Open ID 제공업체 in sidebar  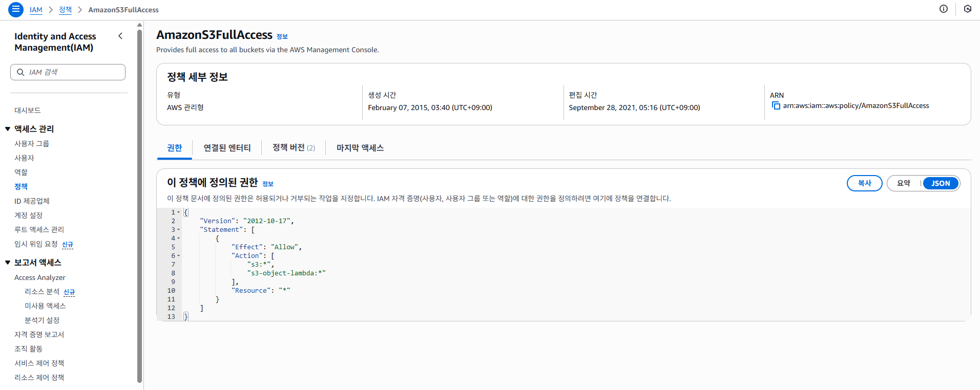click(x=32, y=201)
